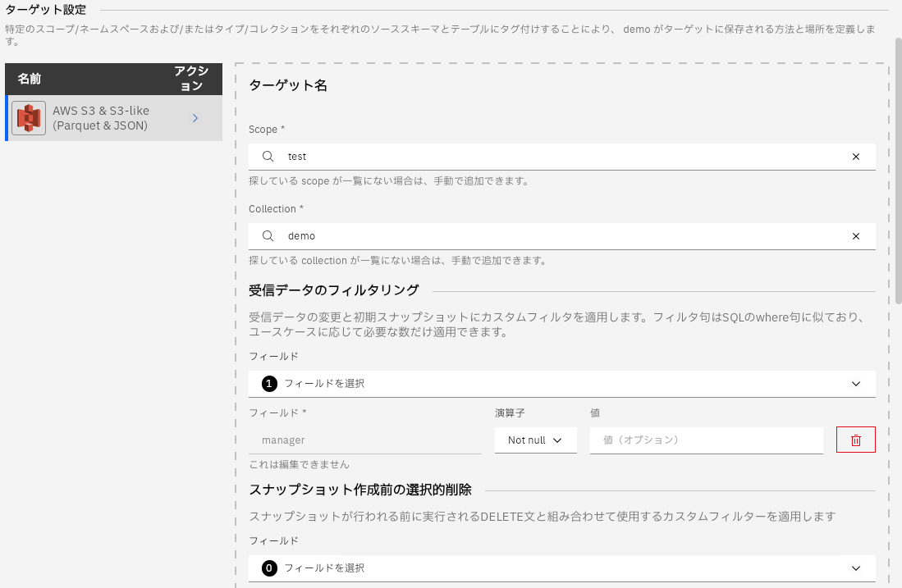Screen dimensions: 902x588
Task: Open the AWS S3 row action chevron
Action: 195,119
